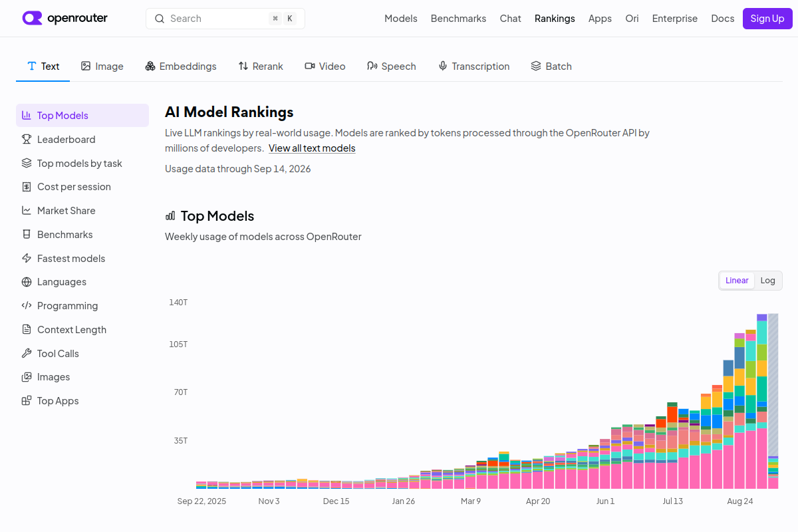Click the search magnifier icon
This screenshot has height=532, width=798.
click(160, 19)
